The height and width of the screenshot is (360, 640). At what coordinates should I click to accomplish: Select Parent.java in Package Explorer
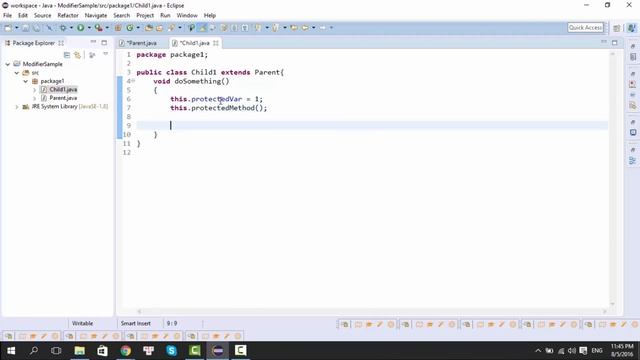(63, 98)
